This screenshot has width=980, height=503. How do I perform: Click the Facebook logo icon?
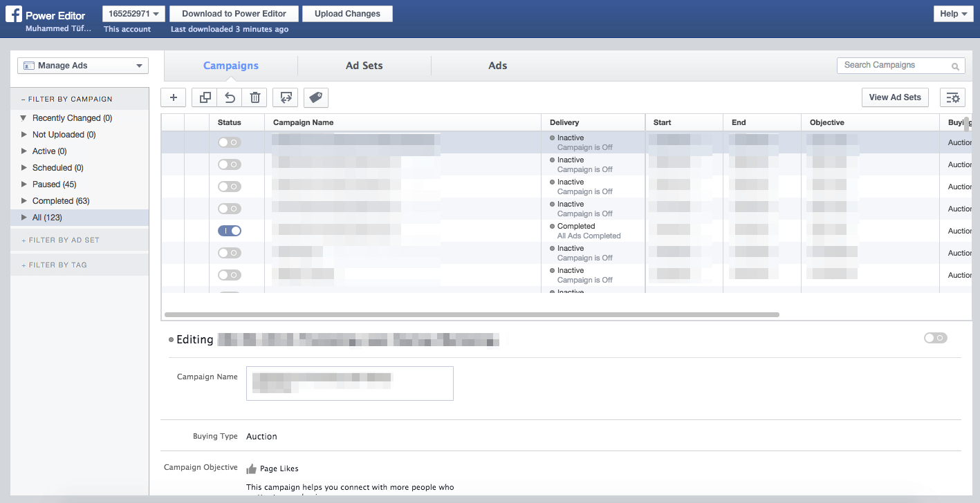14,15
